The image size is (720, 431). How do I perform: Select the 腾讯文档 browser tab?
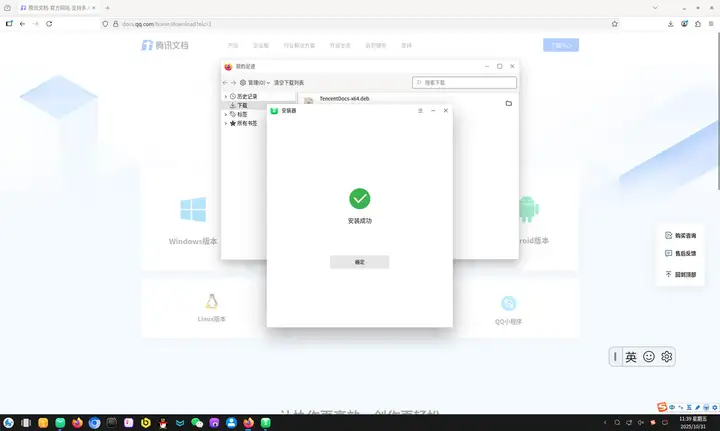point(57,8)
